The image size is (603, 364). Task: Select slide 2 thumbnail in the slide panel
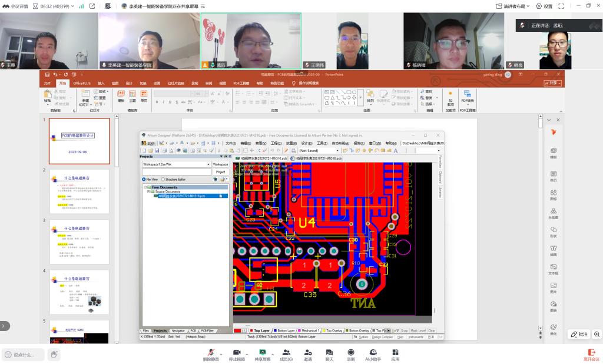pyautogui.click(x=79, y=191)
